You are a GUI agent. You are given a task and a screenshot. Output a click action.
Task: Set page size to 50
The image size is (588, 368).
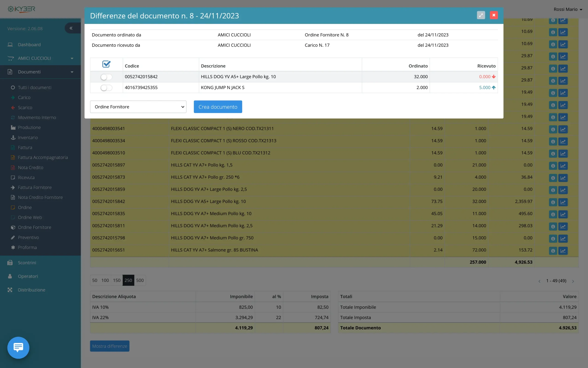click(x=95, y=280)
